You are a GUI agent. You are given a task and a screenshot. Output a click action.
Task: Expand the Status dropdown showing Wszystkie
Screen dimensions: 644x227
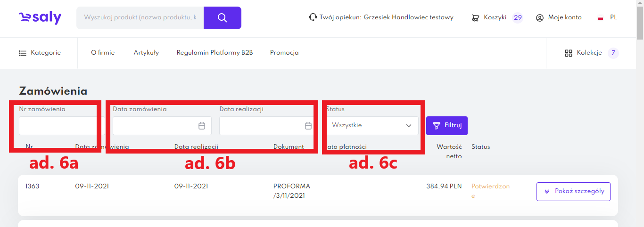click(372, 126)
